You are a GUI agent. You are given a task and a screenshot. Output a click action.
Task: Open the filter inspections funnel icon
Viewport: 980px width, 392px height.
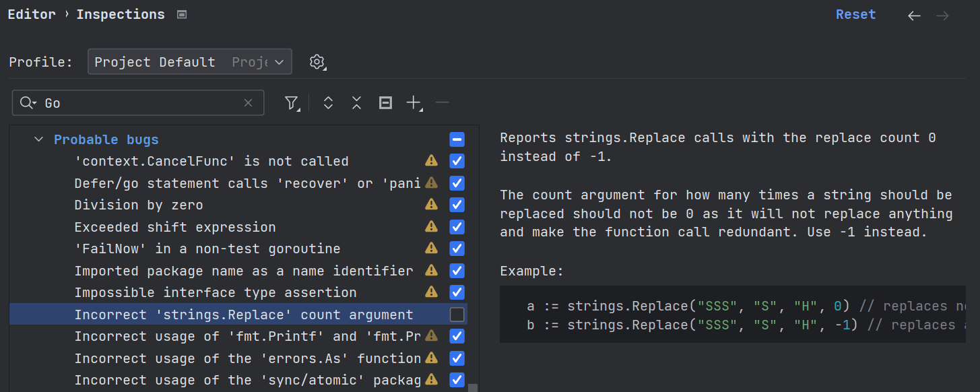(x=291, y=103)
